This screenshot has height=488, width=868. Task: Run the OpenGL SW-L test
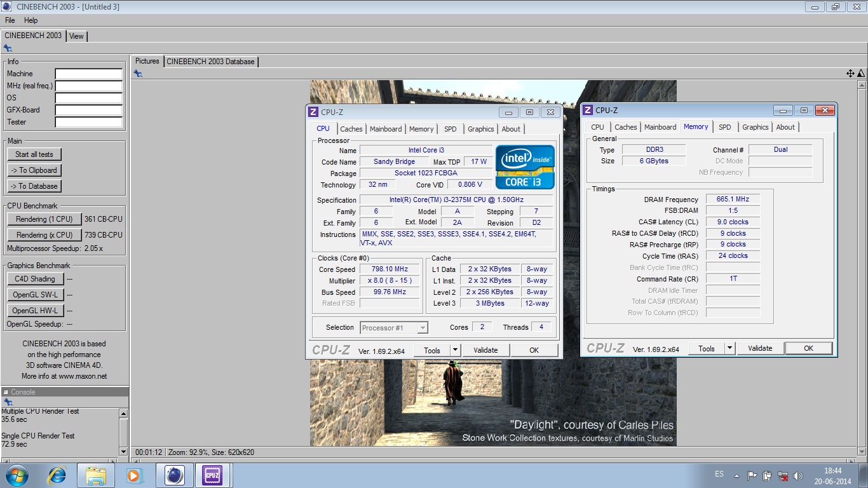pos(35,295)
